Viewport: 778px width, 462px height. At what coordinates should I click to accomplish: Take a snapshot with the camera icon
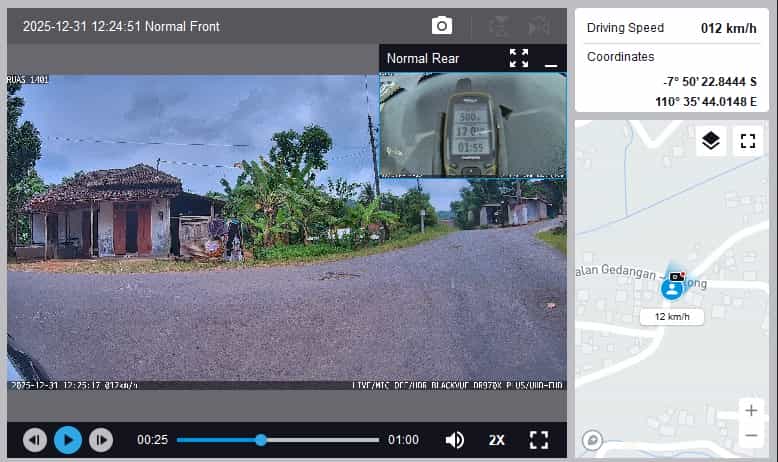442,26
